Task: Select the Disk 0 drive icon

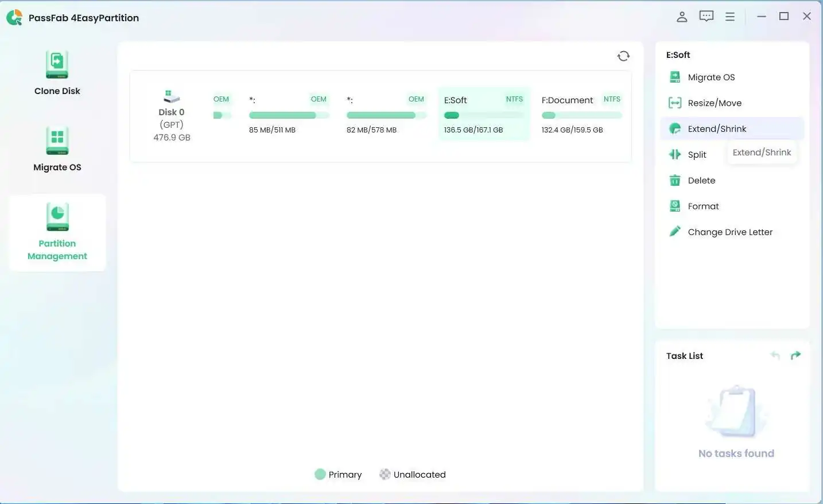Action: 171,96
